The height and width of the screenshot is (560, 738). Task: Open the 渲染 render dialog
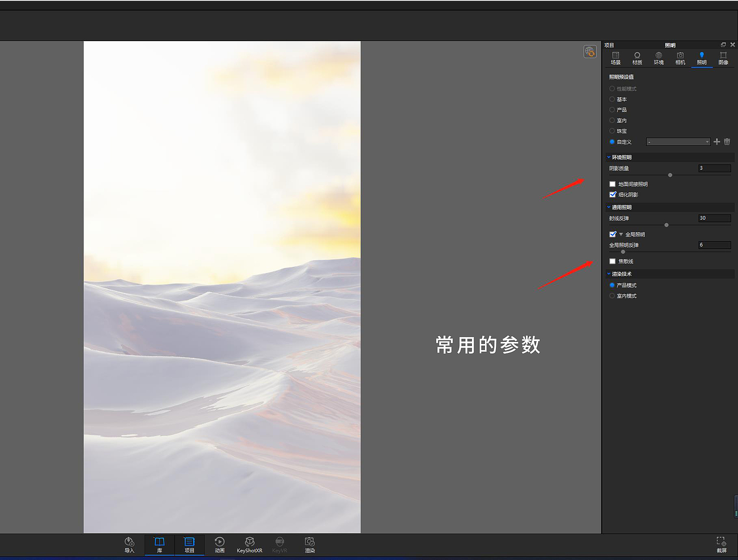pos(310,545)
